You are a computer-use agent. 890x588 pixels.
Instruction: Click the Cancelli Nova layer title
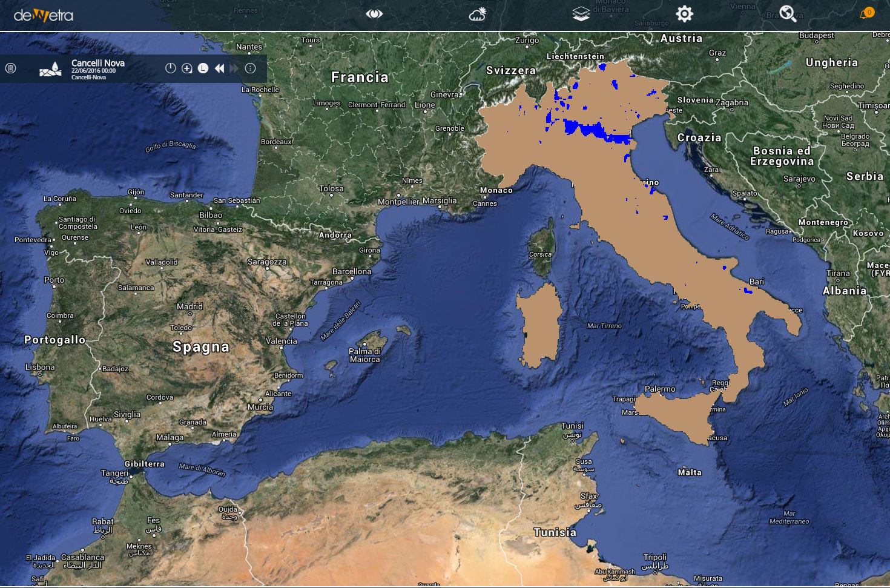click(x=98, y=63)
